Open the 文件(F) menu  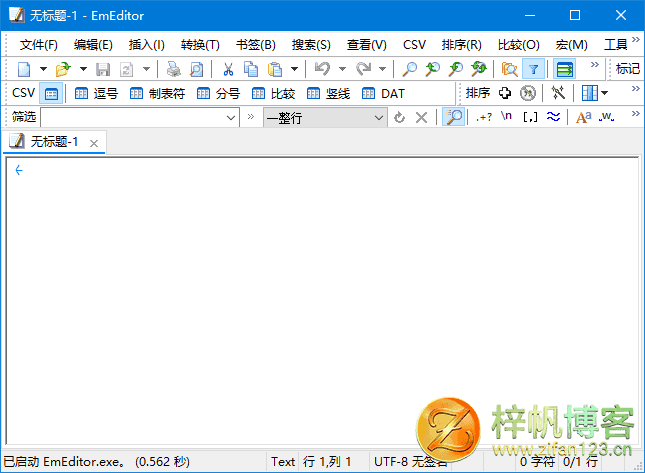39,44
